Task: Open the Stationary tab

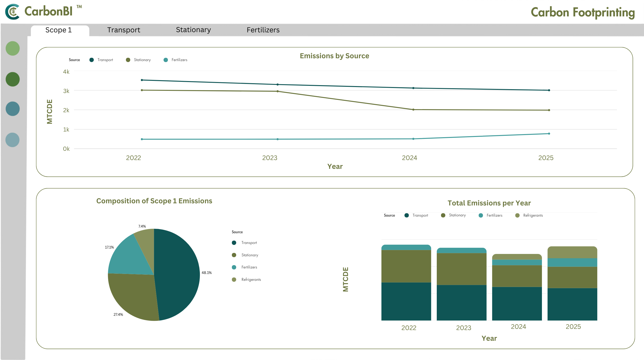Action: [x=193, y=30]
